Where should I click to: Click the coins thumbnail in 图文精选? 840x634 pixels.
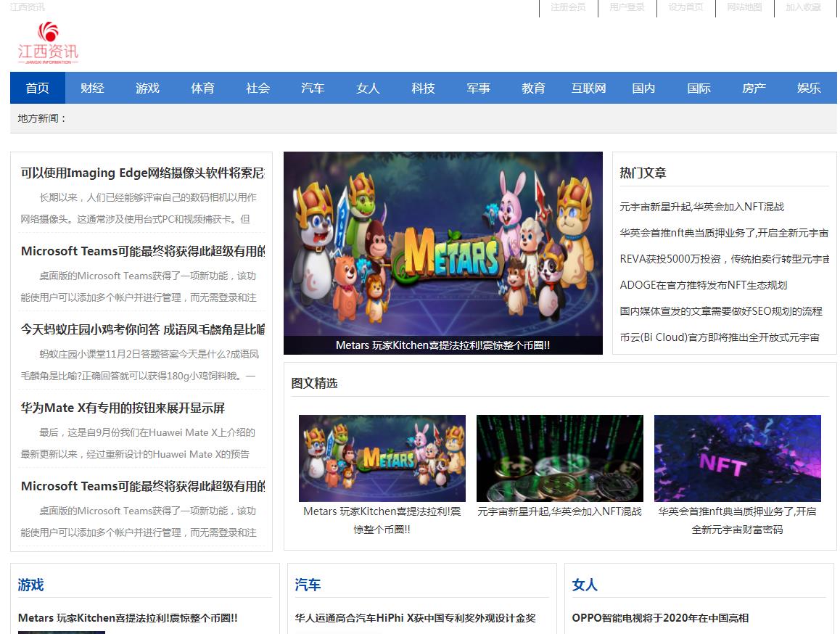coord(560,458)
